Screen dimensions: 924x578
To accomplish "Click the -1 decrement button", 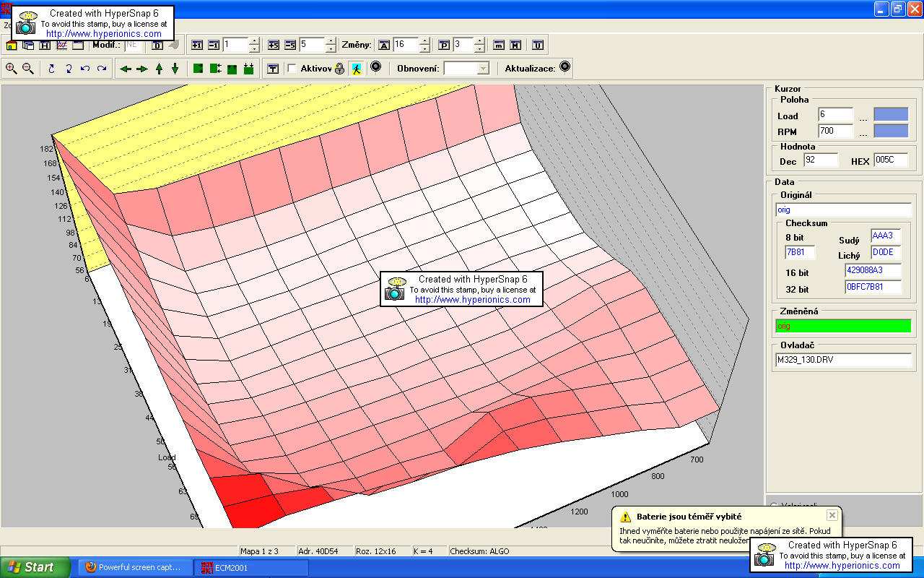I will click(214, 45).
